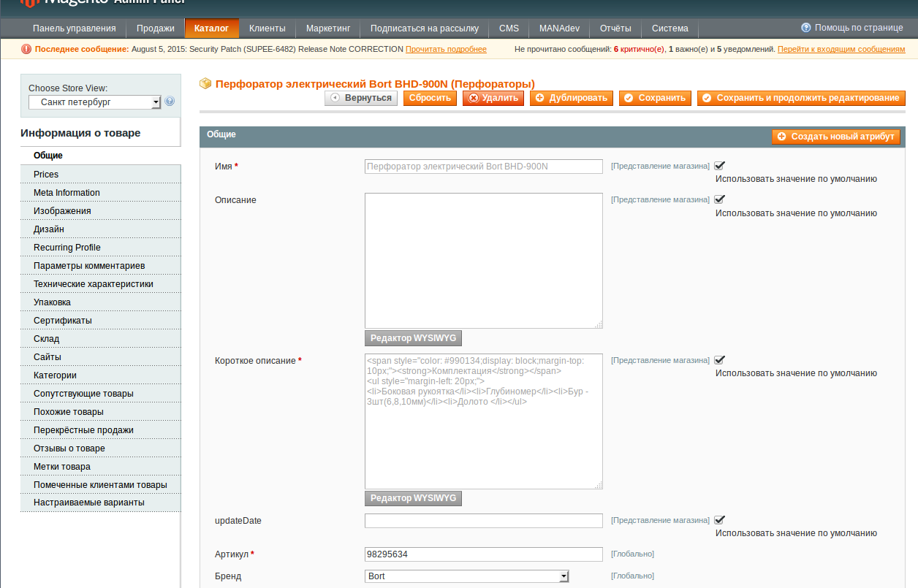The image size is (918, 588).
Task: Select the Категории tab
Action: pos(100,375)
